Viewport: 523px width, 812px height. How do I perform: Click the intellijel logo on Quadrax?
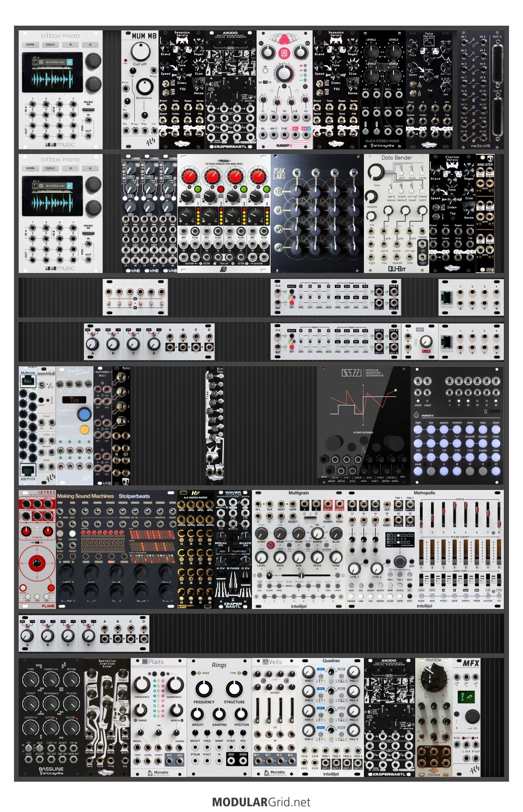point(331,774)
